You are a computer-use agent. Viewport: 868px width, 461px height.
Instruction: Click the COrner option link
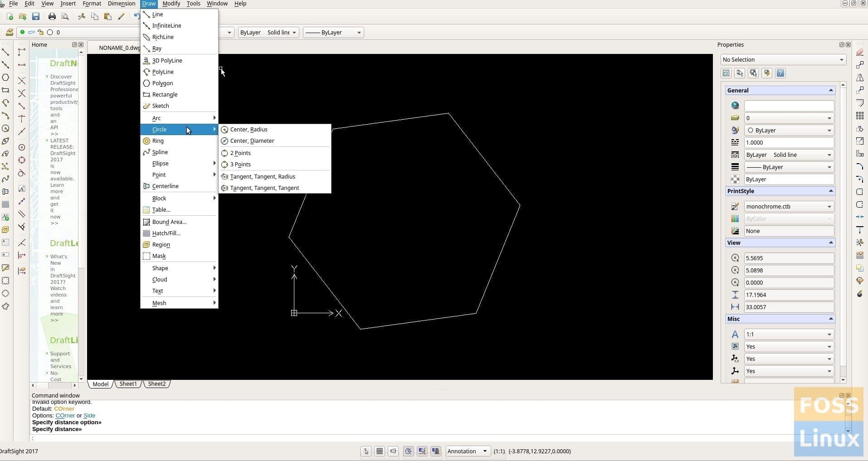(65, 416)
